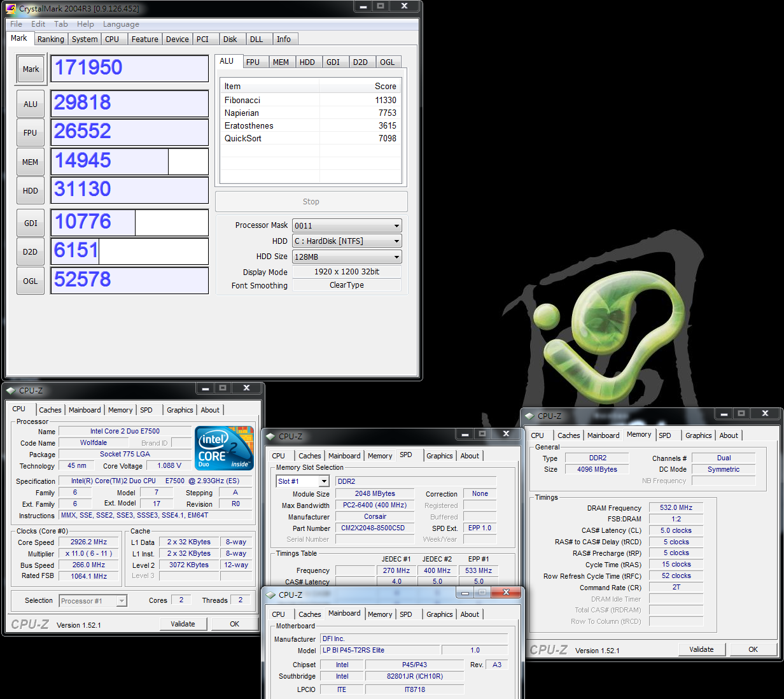The width and height of the screenshot is (784, 699).
Task: Open Graphics tab in CPU-Z CPU tab window
Action: (180, 410)
